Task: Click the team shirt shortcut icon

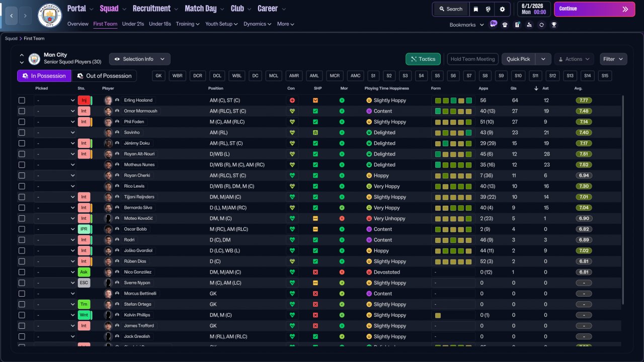Action: pyautogui.click(x=505, y=25)
